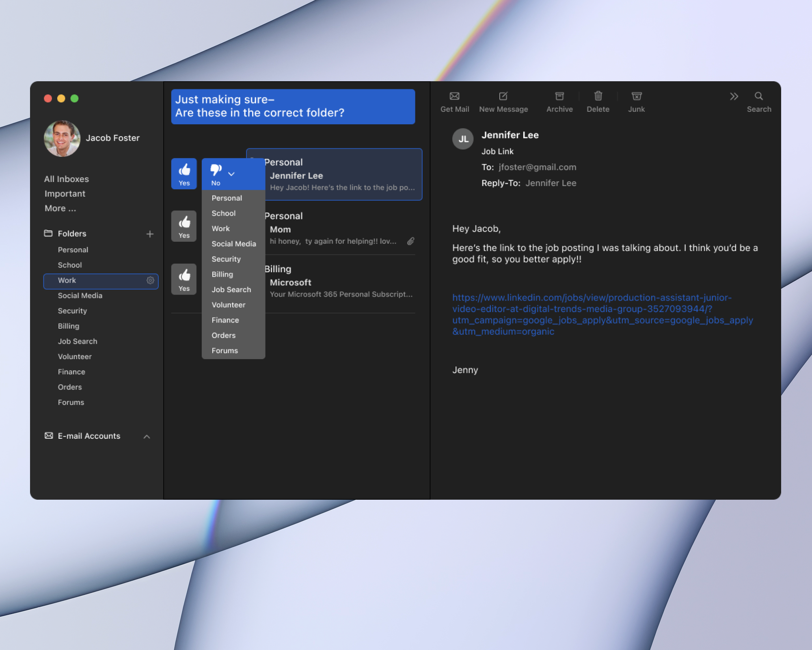The image size is (812, 650).
Task: Confirm Yes thumbs-up for Mom's email
Action: (184, 226)
